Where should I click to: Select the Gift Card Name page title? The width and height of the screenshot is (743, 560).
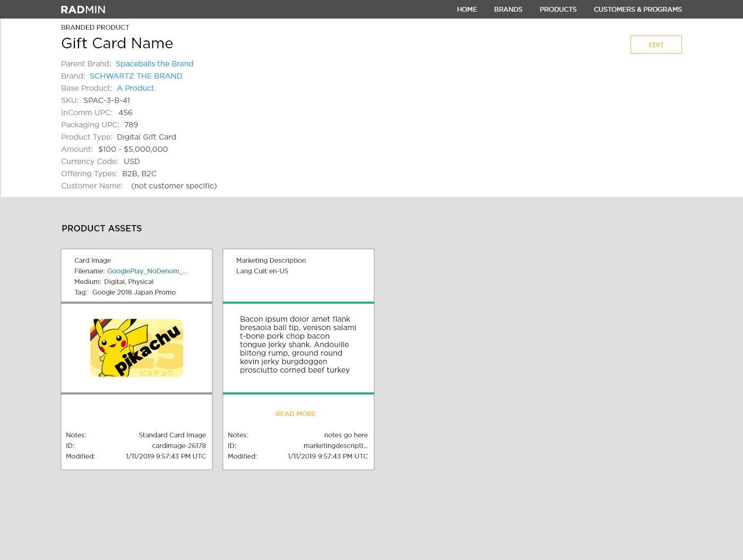tap(117, 44)
